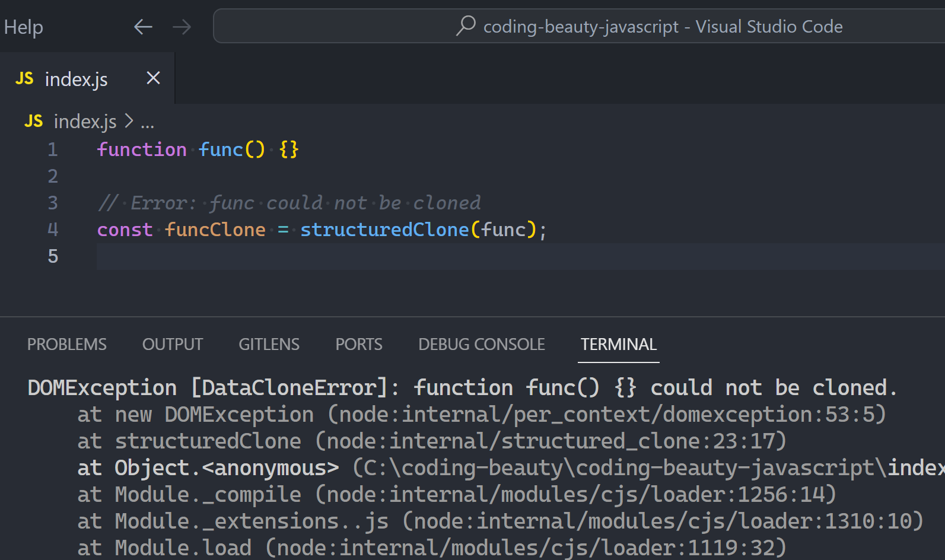Click line number 4 in the gutter
The image size is (945, 560).
[x=53, y=230]
